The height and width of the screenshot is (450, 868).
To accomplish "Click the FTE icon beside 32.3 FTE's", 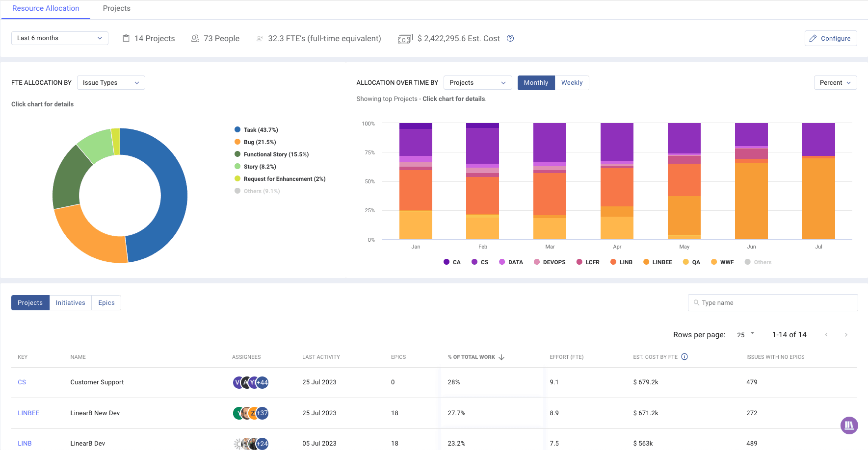I will click(x=260, y=39).
